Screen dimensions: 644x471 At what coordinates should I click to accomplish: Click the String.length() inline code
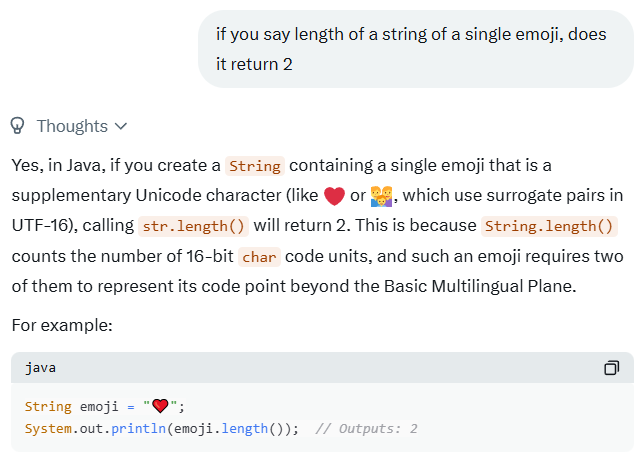(550, 225)
